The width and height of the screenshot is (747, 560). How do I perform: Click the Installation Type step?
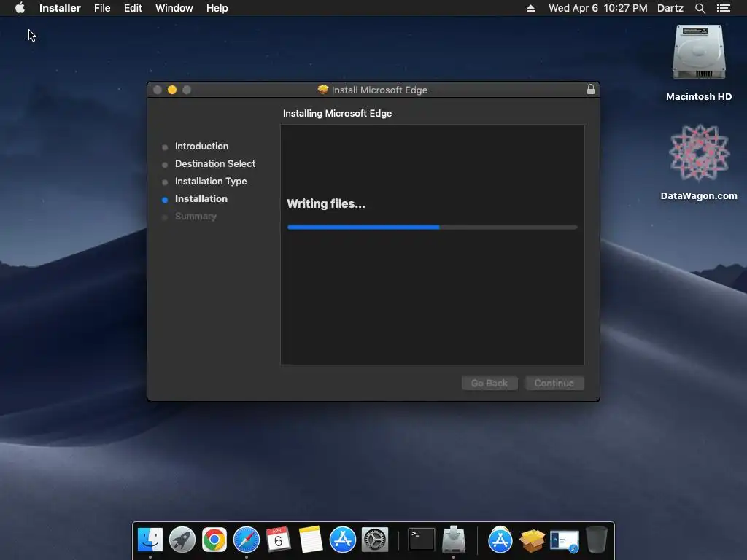[x=211, y=182]
